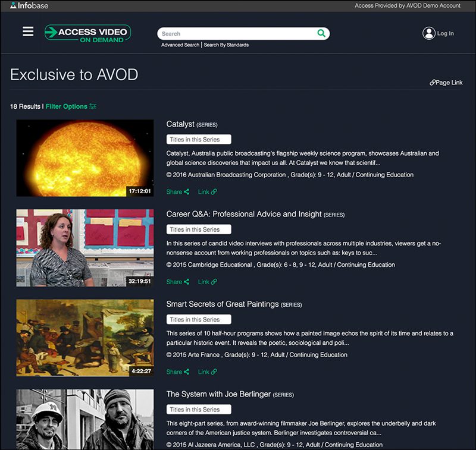This screenshot has height=450, width=476.
Task: Open the Career Q&A thumbnail
Action: click(x=85, y=248)
